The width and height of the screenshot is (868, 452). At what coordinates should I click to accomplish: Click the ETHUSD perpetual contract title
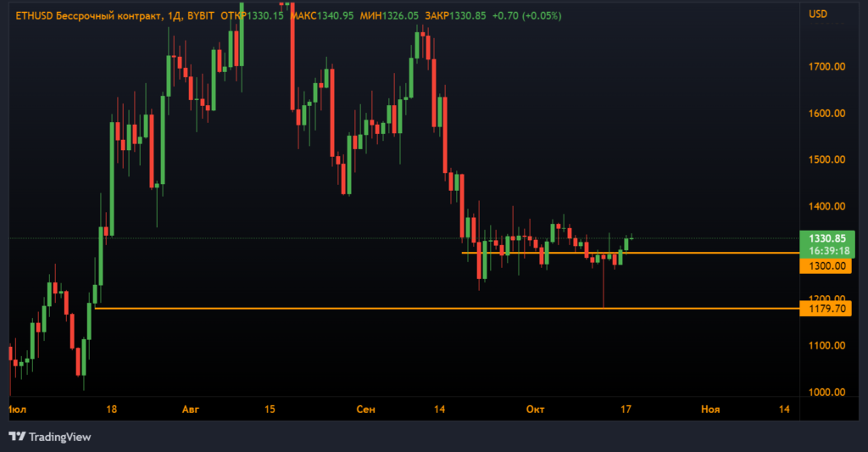point(114,16)
